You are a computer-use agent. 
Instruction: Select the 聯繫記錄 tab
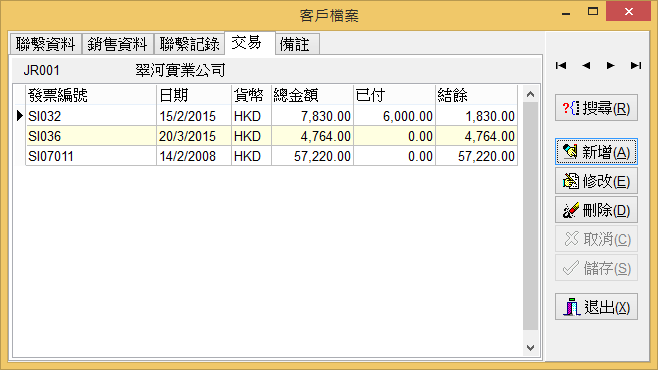pos(190,44)
